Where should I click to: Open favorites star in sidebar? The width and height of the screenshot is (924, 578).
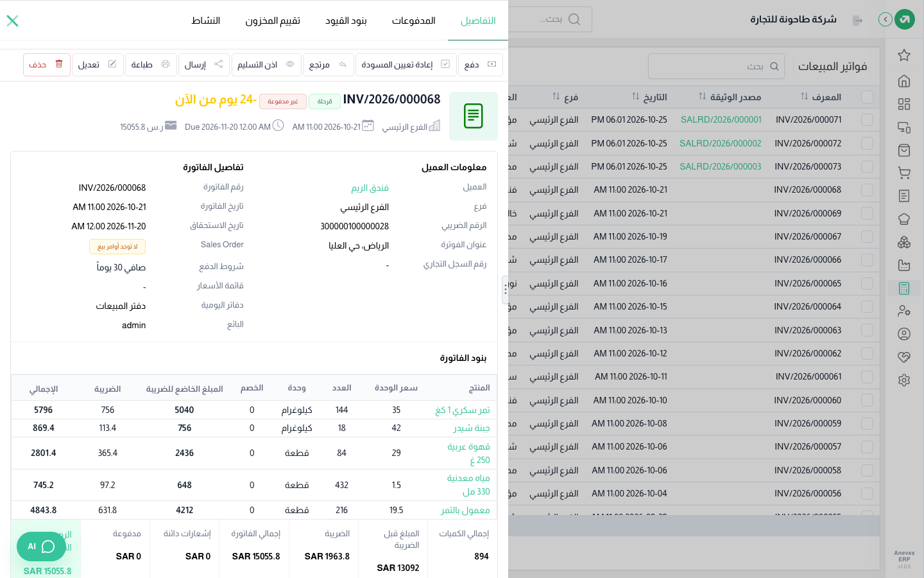[x=904, y=55]
